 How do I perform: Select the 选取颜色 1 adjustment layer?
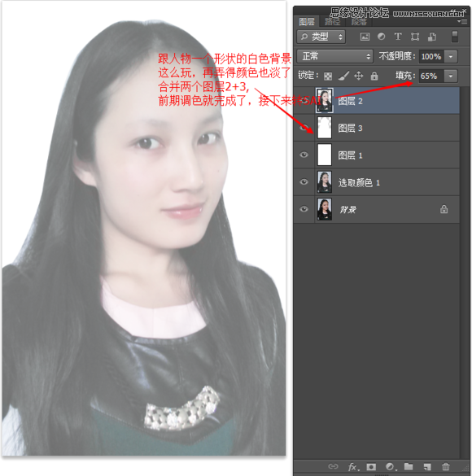377,181
